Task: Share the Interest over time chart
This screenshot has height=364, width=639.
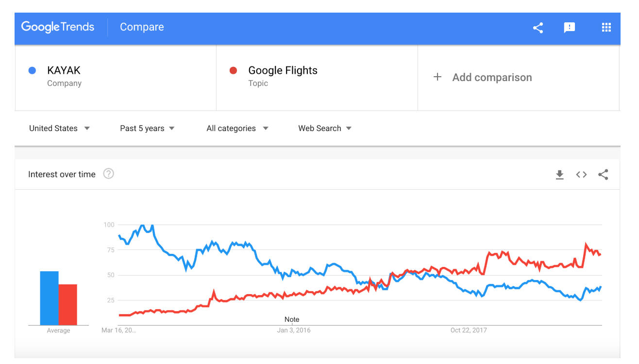Action: pyautogui.click(x=603, y=175)
